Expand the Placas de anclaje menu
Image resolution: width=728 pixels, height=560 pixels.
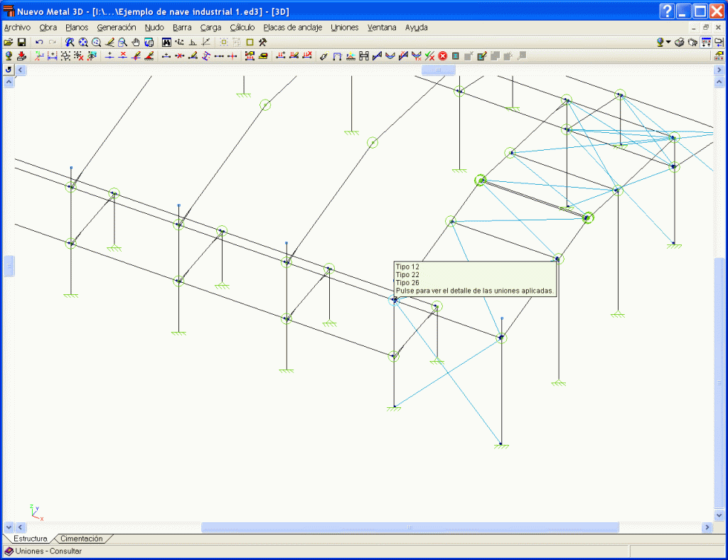point(292,28)
